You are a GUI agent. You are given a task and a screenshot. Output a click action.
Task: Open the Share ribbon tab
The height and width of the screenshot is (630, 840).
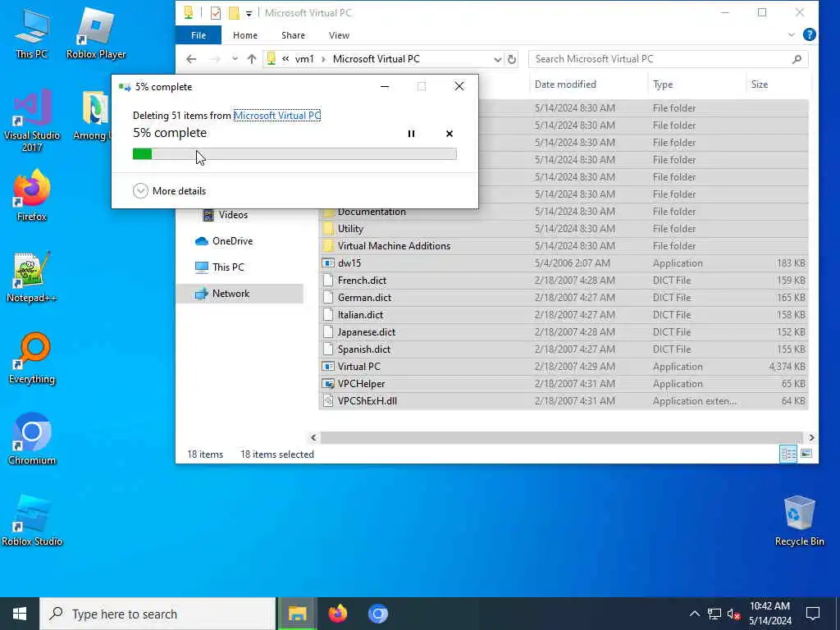click(293, 35)
